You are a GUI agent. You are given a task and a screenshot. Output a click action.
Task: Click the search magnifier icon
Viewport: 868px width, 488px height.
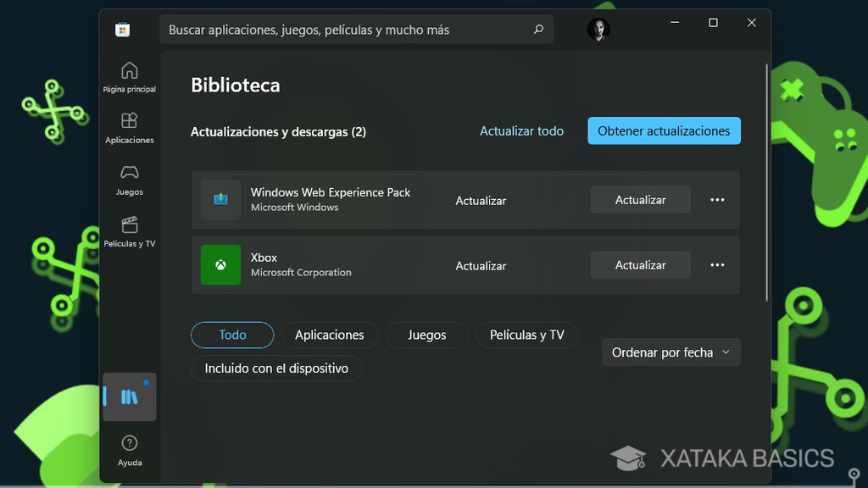(537, 29)
